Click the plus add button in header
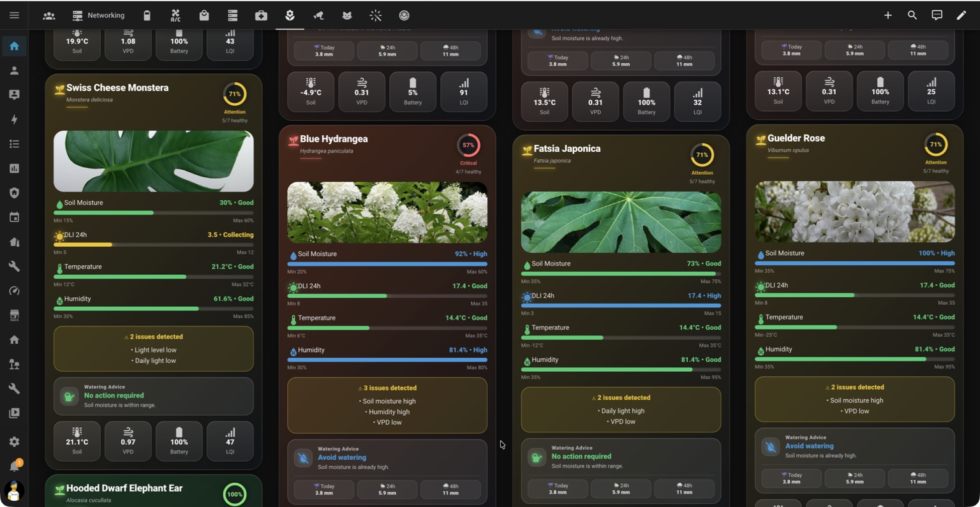The width and height of the screenshot is (980, 507). pyautogui.click(x=887, y=15)
